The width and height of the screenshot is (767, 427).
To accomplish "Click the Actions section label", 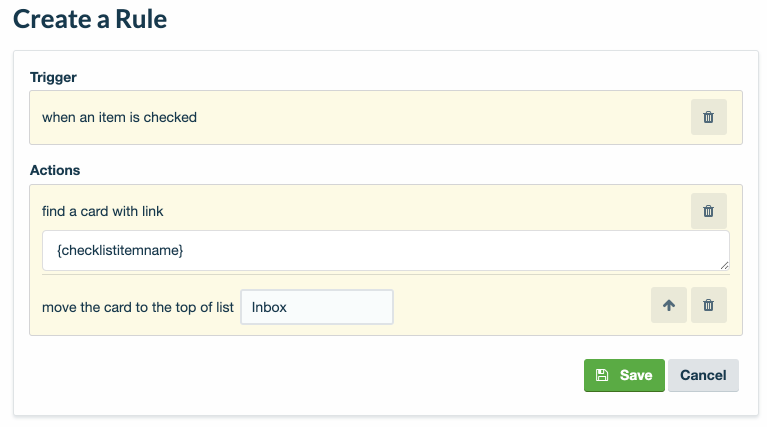I will point(55,171).
